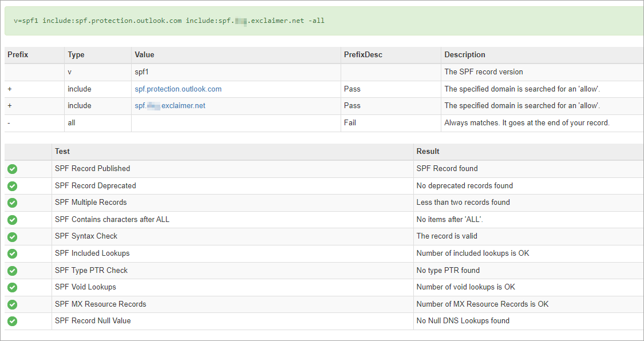Click 'Number of void lookups is OK' result
Viewport: 644px width, 341px height.
[466, 287]
